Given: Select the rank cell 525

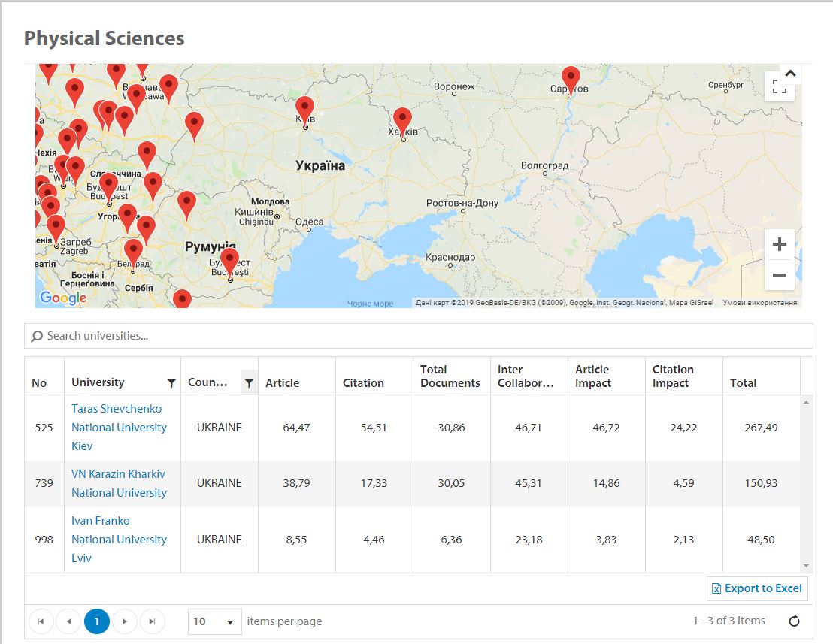Looking at the screenshot, I should pyautogui.click(x=44, y=428).
